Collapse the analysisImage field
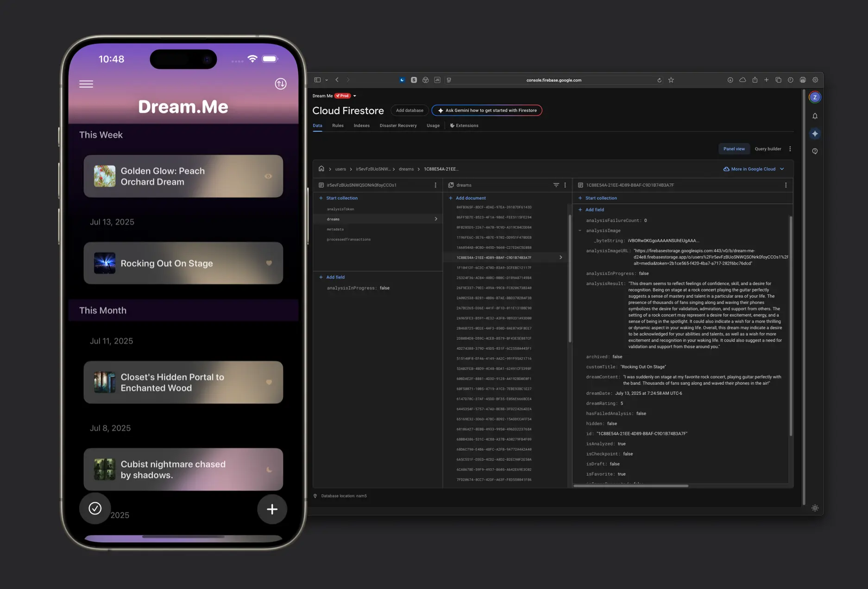The height and width of the screenshot is (589, 868). tap(580, 230)
